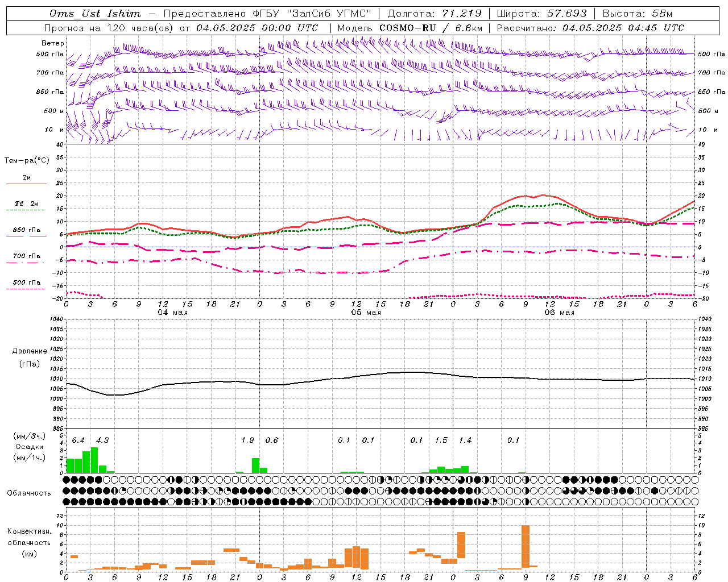Click the 700 гПа temperature legend entry

pos(27,256)
